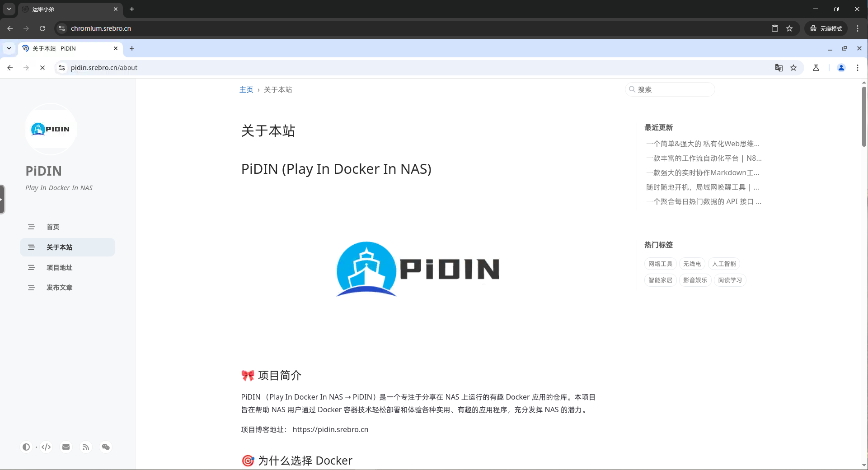Open the https://pidin.srebro.cn blog link
868x470 pixels.
point(330,429)
